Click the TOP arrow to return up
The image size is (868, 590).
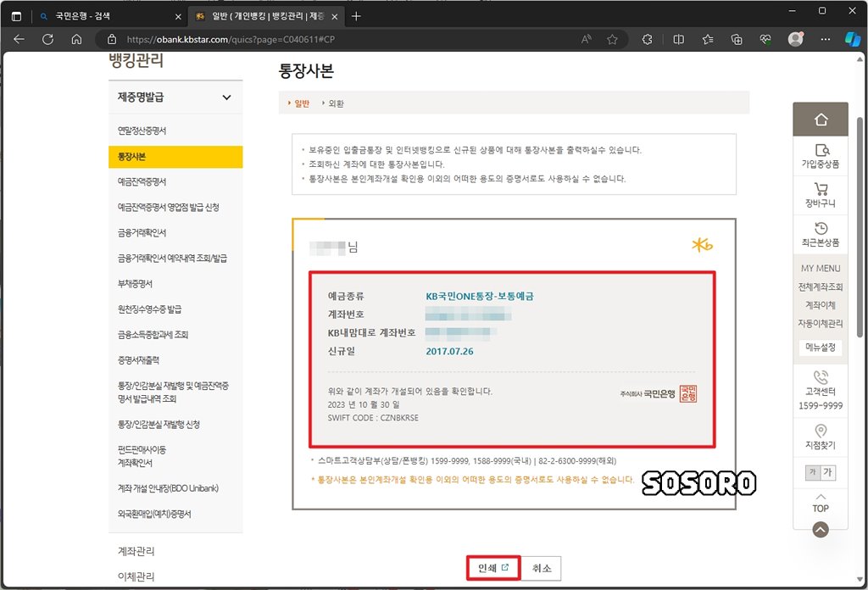(x=821, y=503)
